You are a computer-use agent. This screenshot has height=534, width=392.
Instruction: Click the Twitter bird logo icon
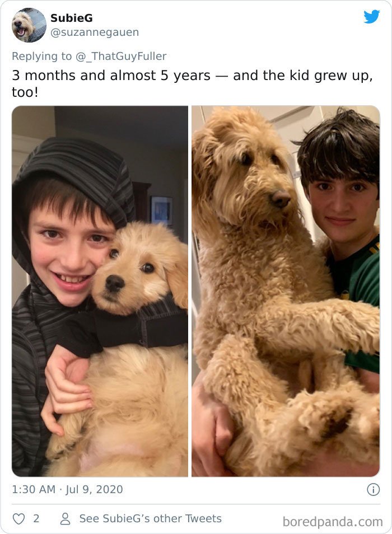[x=372, y=16]
